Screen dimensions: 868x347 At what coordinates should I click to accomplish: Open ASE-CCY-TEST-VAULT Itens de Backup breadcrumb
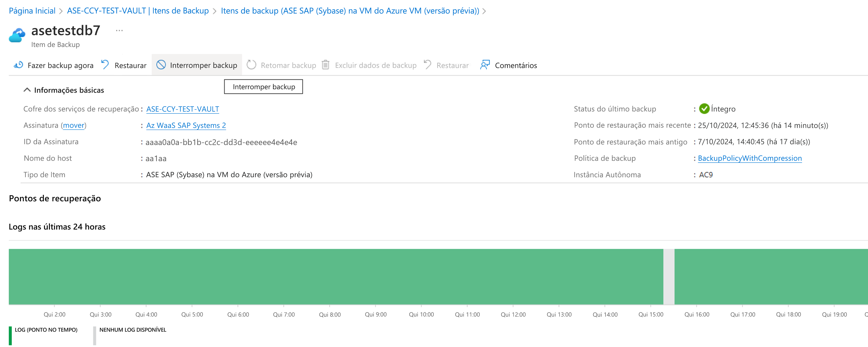[x=138, y=11]
